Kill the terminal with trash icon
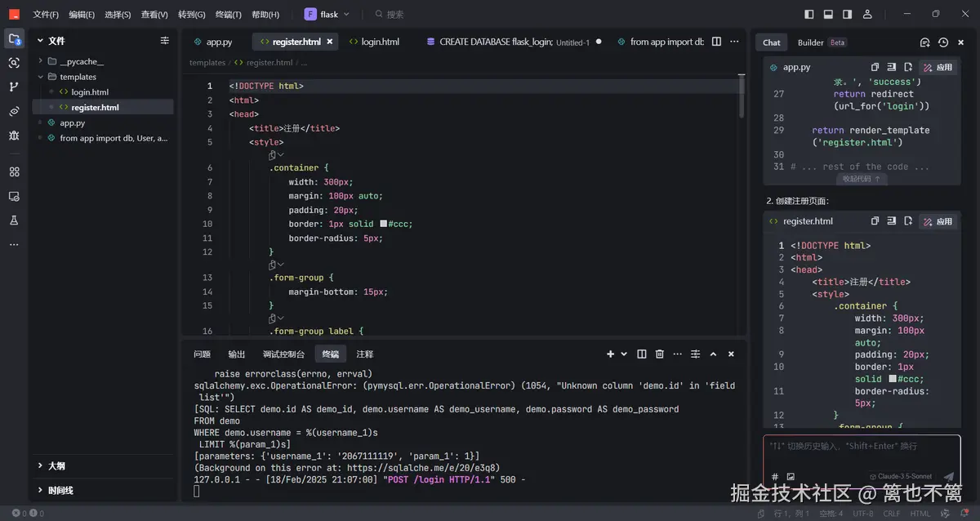980x521 pixels. pyautogui.click(x=660, y=354)
